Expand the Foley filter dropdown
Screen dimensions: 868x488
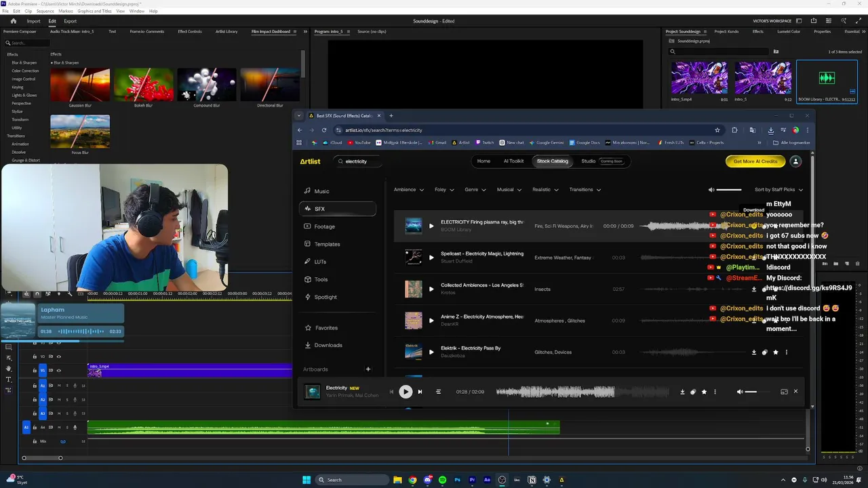[x=444, y=190]
